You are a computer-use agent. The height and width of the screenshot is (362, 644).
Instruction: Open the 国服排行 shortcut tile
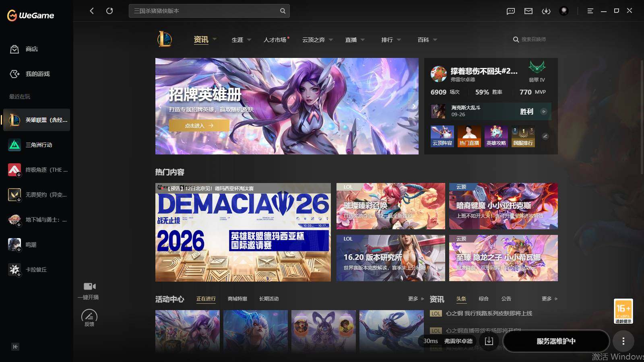point(523,136)
